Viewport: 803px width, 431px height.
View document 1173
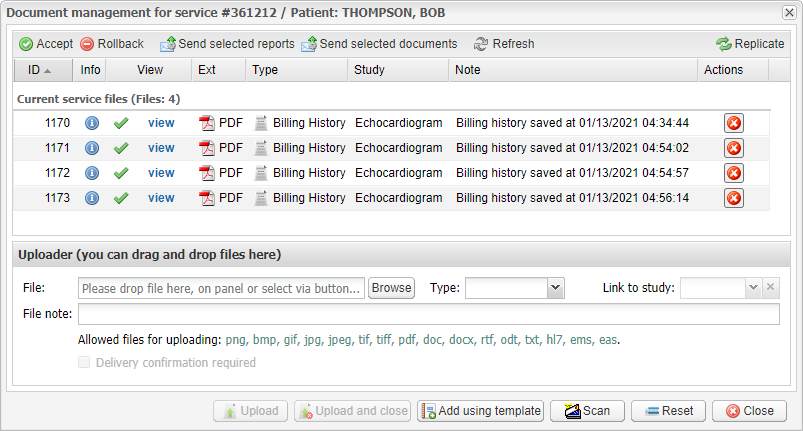[161, 198]
